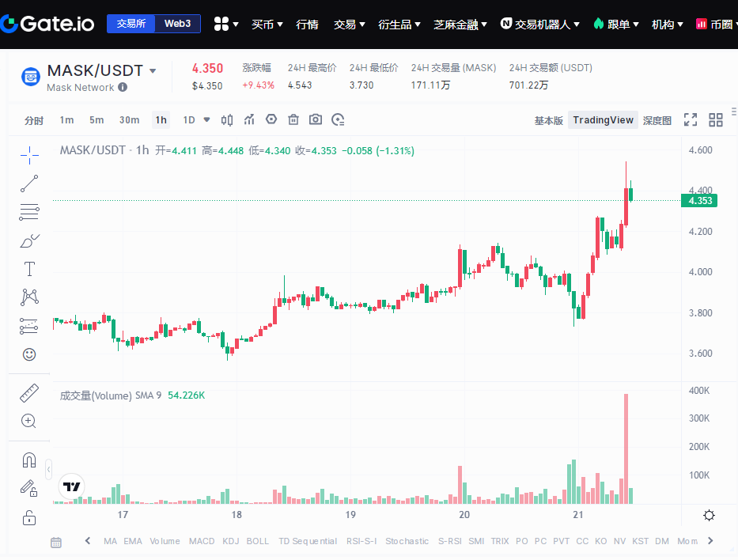This screenshot has height=560, width=738.
Task: Add the BOLL indicator
Action: coord(257,541)
